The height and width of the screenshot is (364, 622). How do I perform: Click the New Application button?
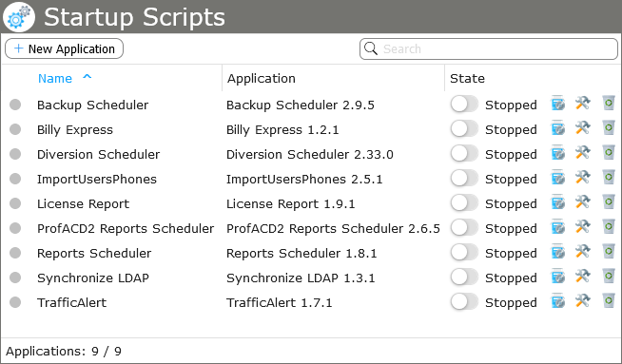[65, 48]
